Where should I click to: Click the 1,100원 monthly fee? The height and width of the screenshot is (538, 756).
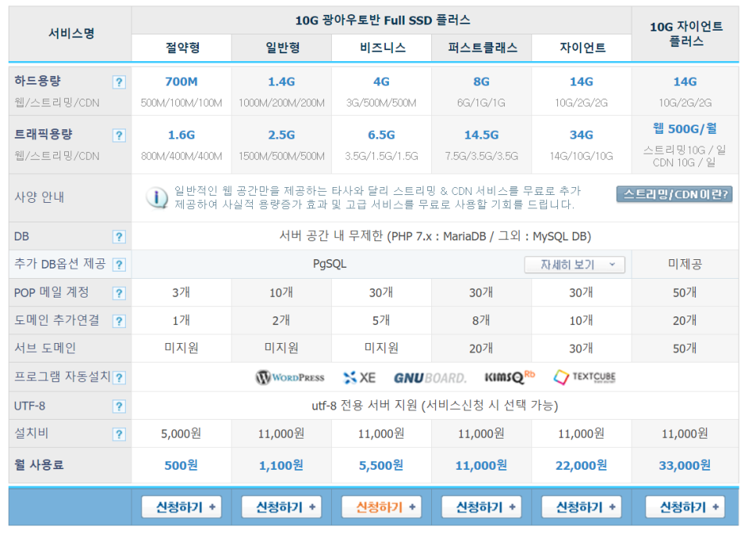coord(282,466)
